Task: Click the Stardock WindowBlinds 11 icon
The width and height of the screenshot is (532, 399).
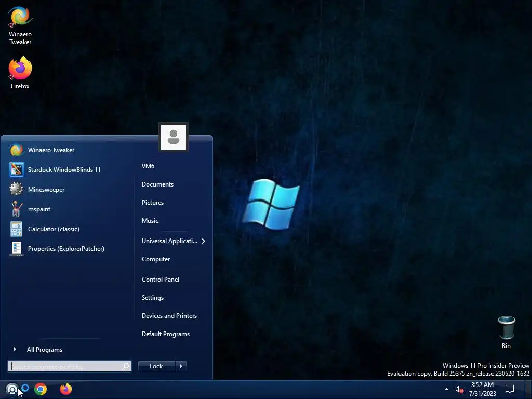Action: point(16,170)
